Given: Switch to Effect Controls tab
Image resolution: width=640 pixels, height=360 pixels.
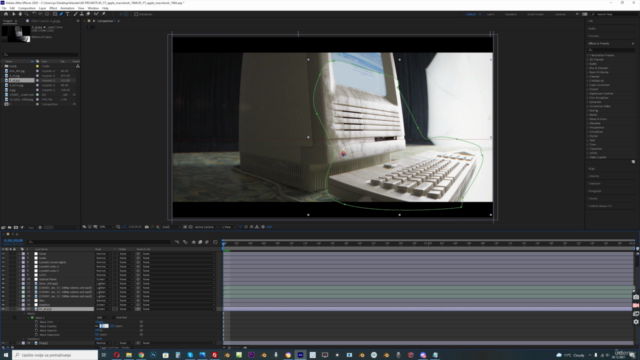Looking at the screenshot, I should click(x=45, y=21).
